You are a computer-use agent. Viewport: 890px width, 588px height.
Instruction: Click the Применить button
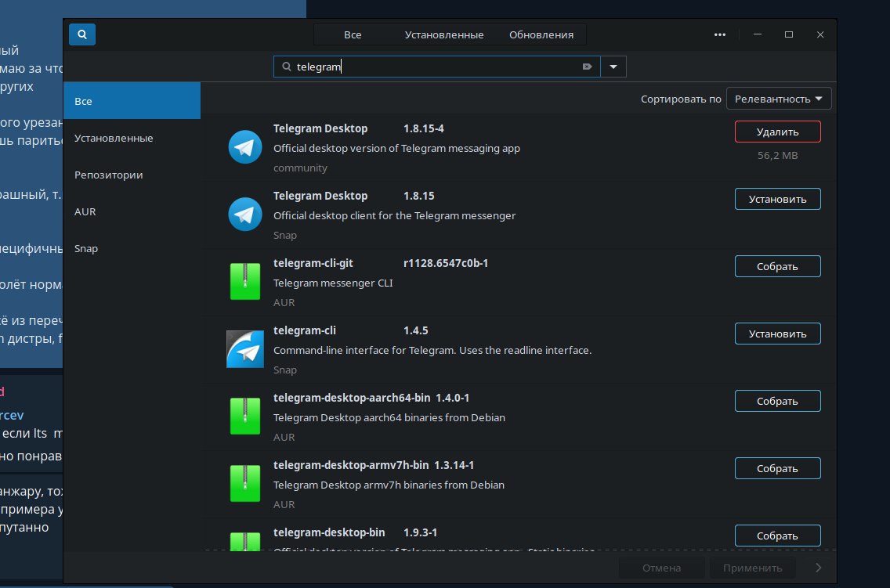pyautogui.click(x=753, y=568)
